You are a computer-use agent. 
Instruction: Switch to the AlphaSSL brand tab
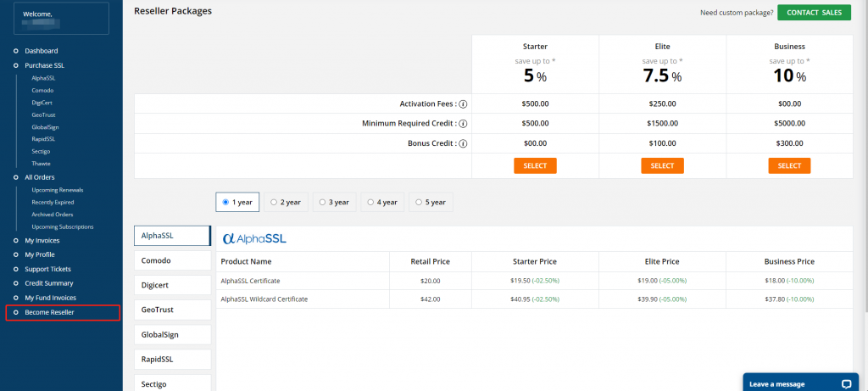[172, 236]
